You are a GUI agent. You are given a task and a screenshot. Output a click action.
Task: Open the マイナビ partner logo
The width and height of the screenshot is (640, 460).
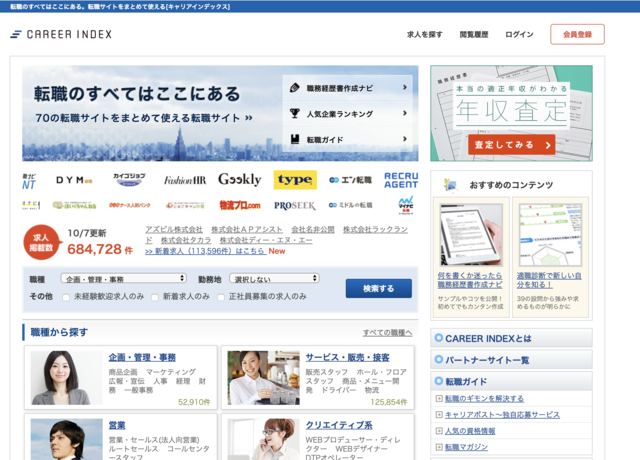point(406,205)
